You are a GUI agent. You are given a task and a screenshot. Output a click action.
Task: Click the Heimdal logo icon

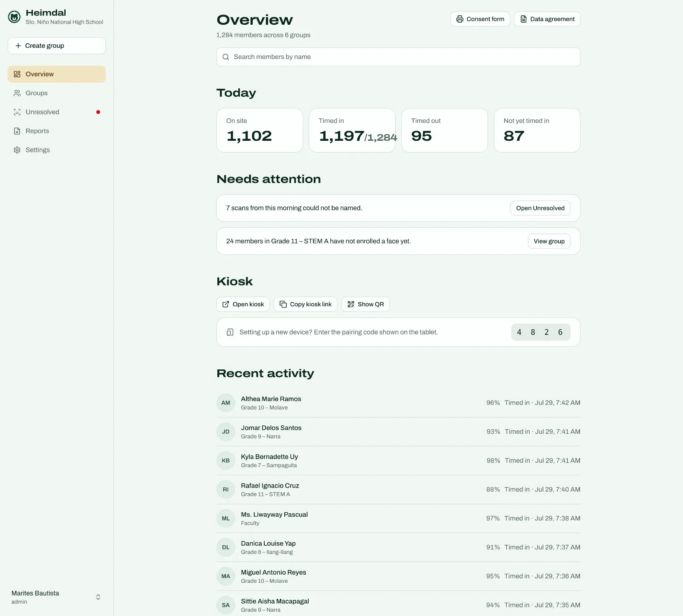[15, 17]
